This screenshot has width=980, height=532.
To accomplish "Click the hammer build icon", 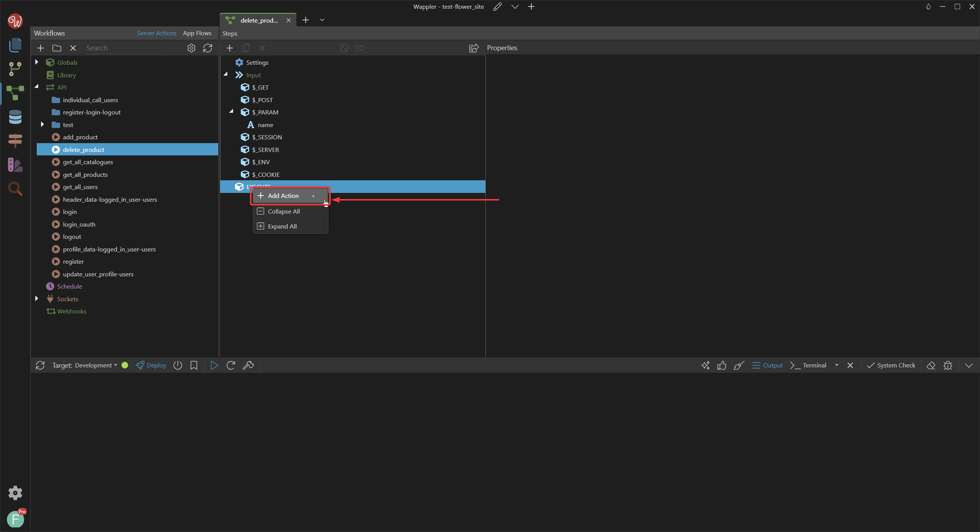I will click(x=248, y=366).
